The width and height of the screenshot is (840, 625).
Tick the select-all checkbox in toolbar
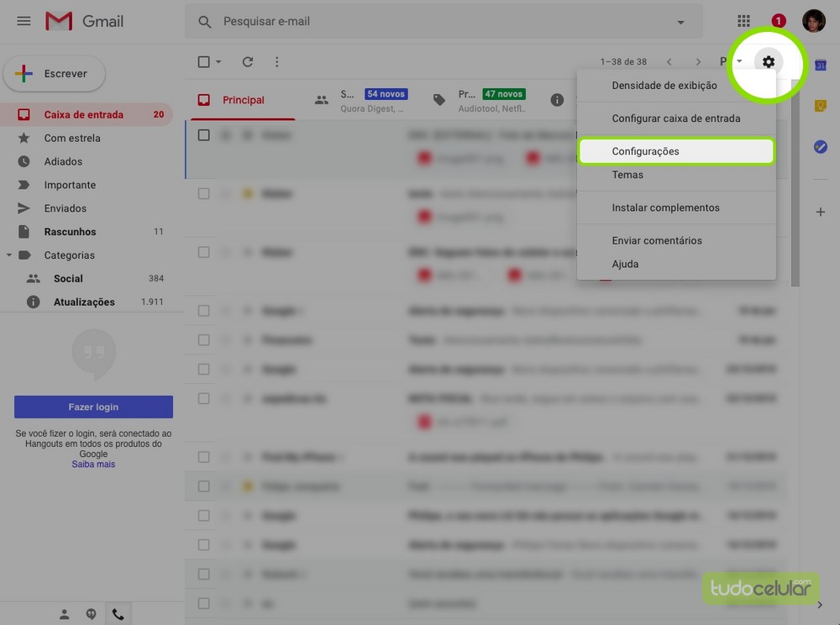pos(203,61)
